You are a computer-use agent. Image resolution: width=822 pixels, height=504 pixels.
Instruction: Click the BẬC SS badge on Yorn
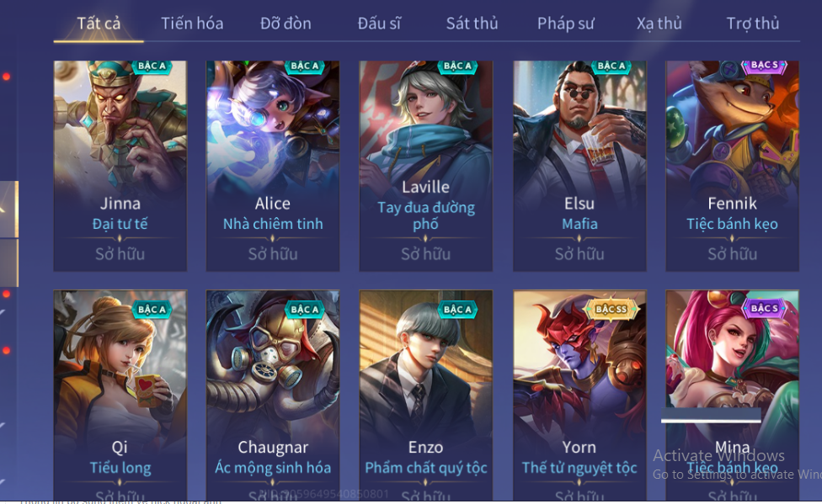point(611,309)
